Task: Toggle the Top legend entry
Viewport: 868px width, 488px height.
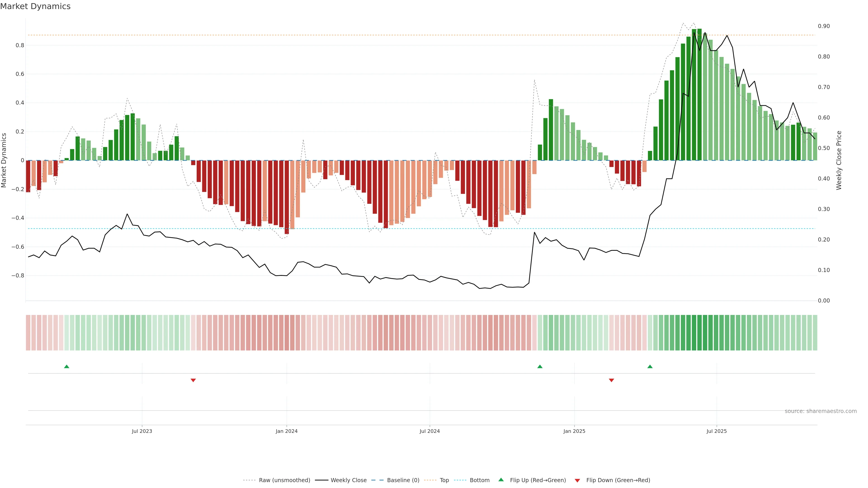Action: (x=444, y=480)
